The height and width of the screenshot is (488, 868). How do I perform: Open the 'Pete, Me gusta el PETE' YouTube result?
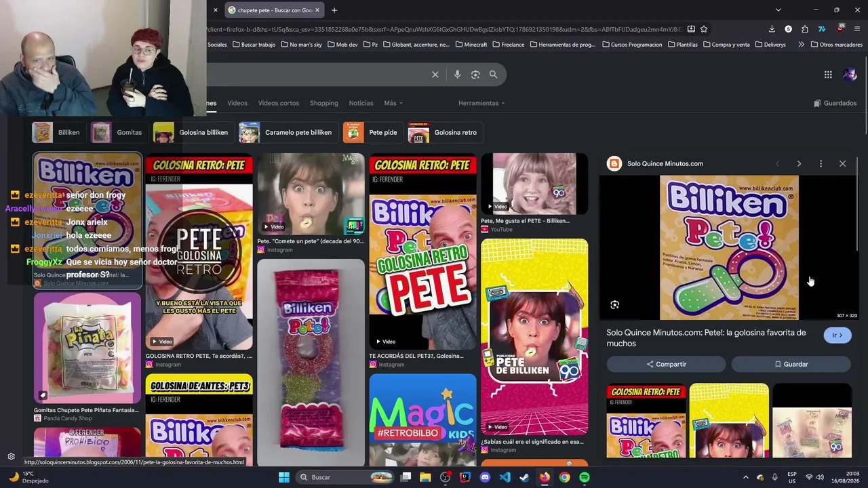coord(534,184)
